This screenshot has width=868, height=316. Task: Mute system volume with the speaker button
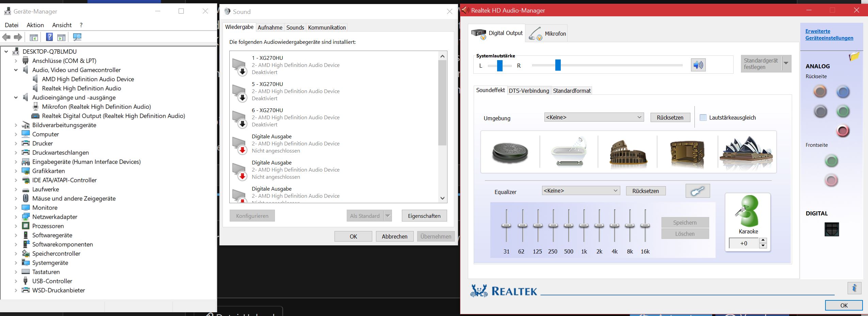[x=698, y=65]
